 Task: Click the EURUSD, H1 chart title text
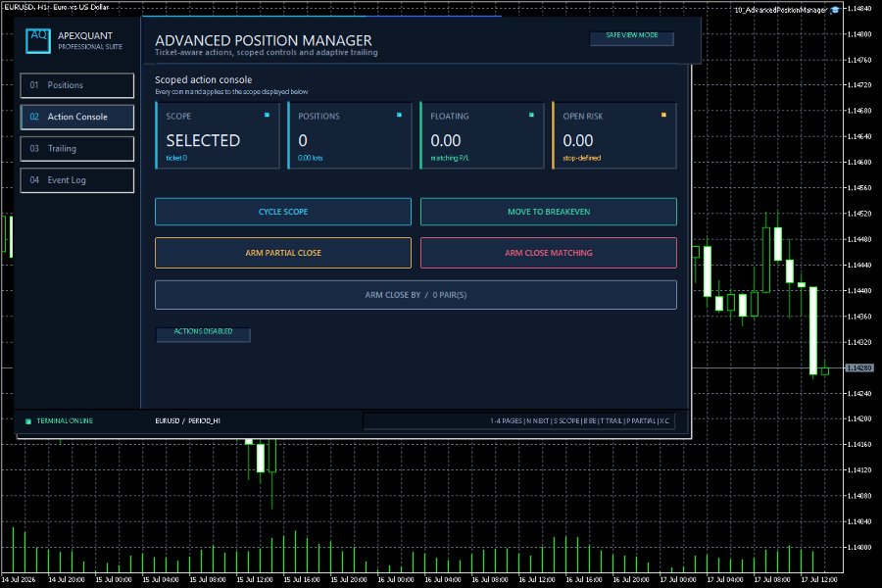click(x=56, y=7)
